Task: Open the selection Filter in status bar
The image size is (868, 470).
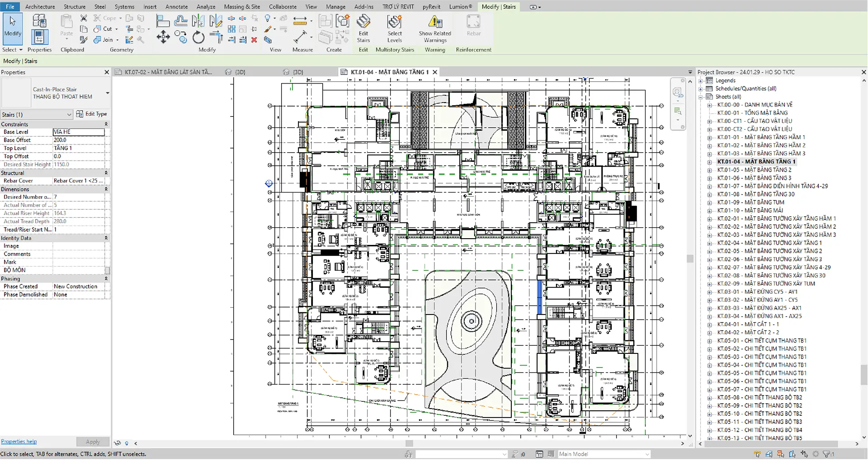Action: (x=828, y=454)
